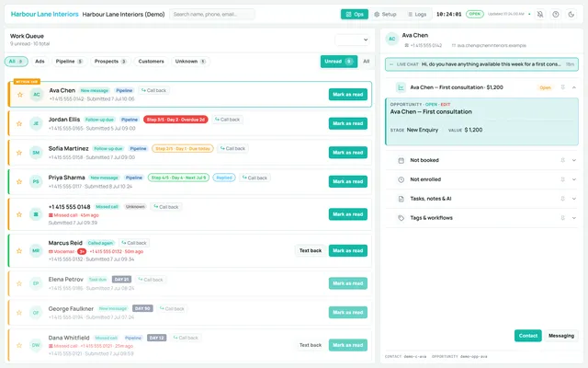The width and height of the screenshot is (588, 368).
Task: Click the tag icon next to Tags & workflows
Action: [401, 218]
